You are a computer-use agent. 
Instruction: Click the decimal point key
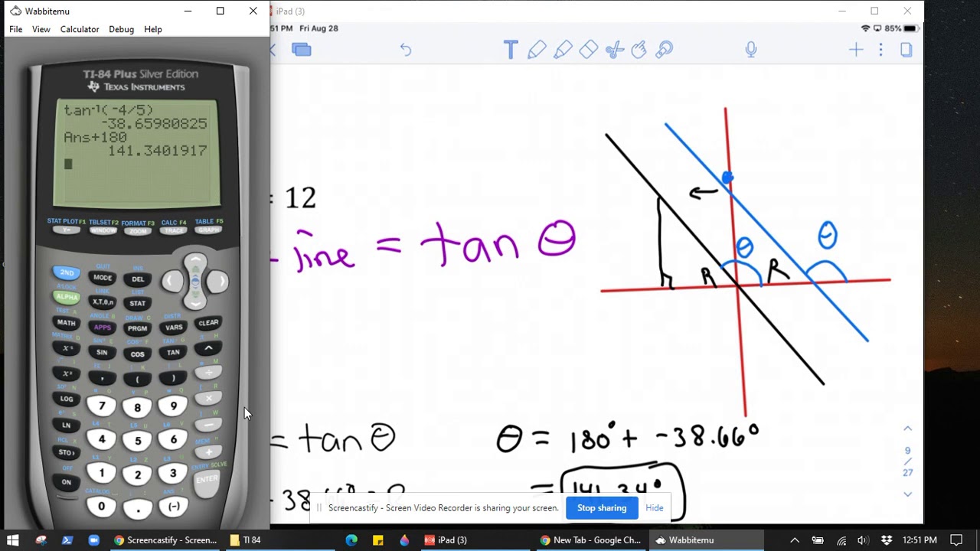pyautogui.click(x=138, y=508)
